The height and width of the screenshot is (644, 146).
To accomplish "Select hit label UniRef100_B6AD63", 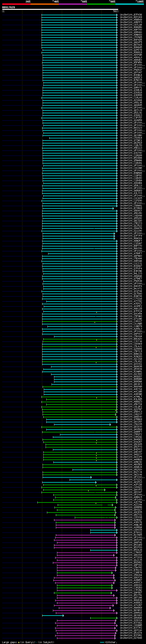I will (131, 440).
